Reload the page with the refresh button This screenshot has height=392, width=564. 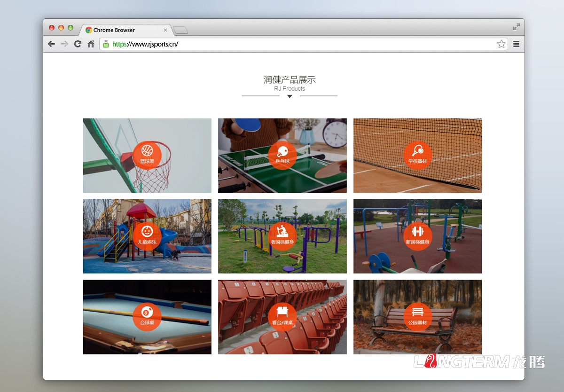pos(78,44)
